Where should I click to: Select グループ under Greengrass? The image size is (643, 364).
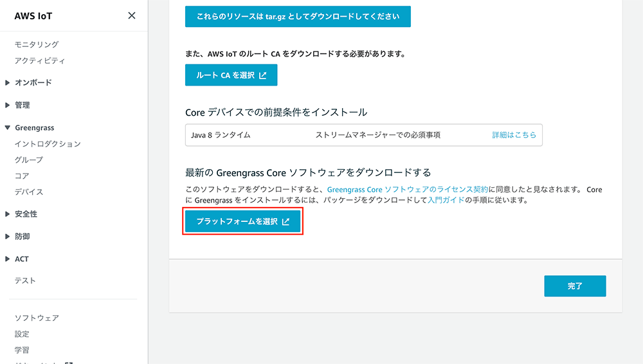point(29,160)
